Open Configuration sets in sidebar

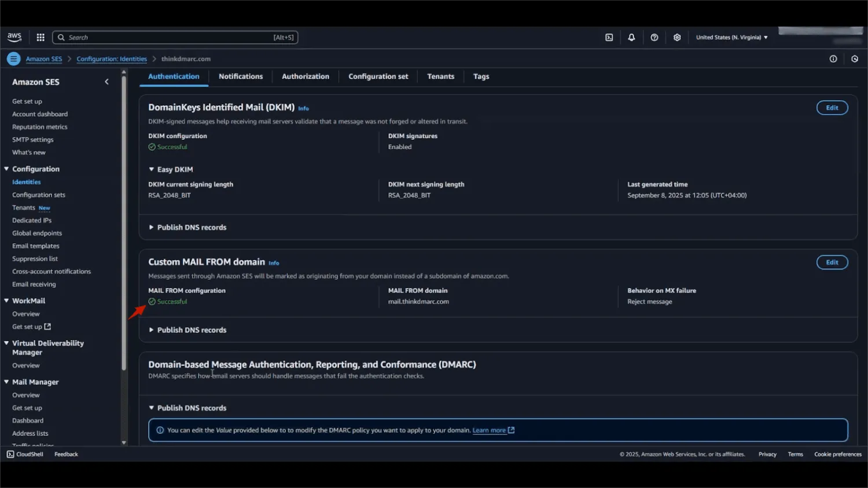[x=39, y=195]
